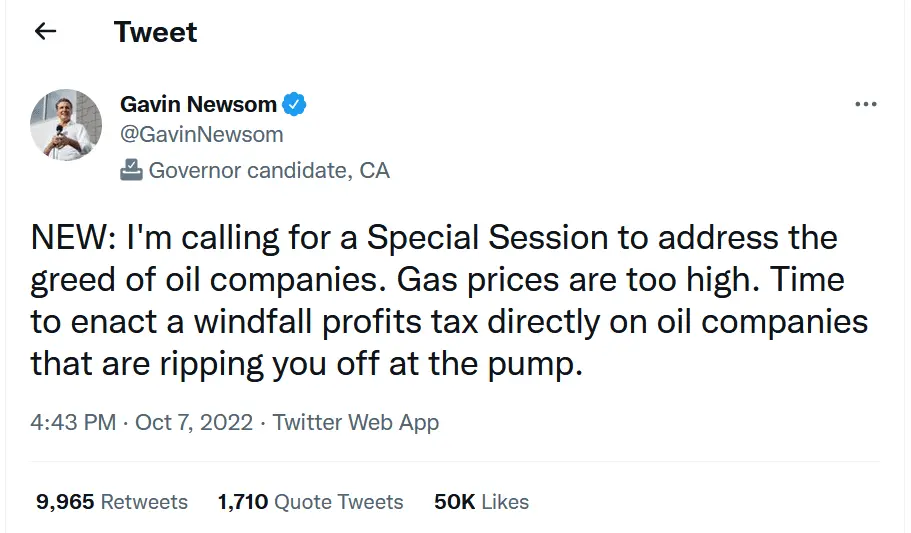Open the Twitter Web App source link
Viewport: 911px width, 533px height.
click(x=356, y=422)
